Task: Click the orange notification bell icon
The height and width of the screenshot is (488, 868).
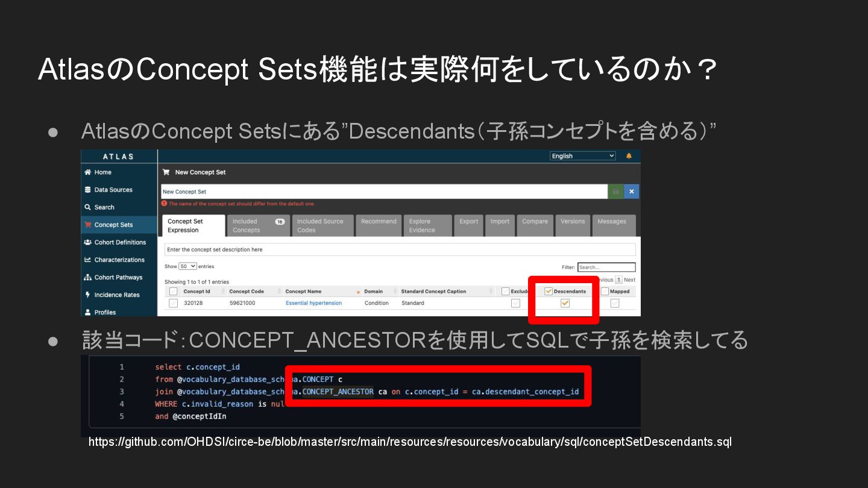Action: tap(629, 156)
